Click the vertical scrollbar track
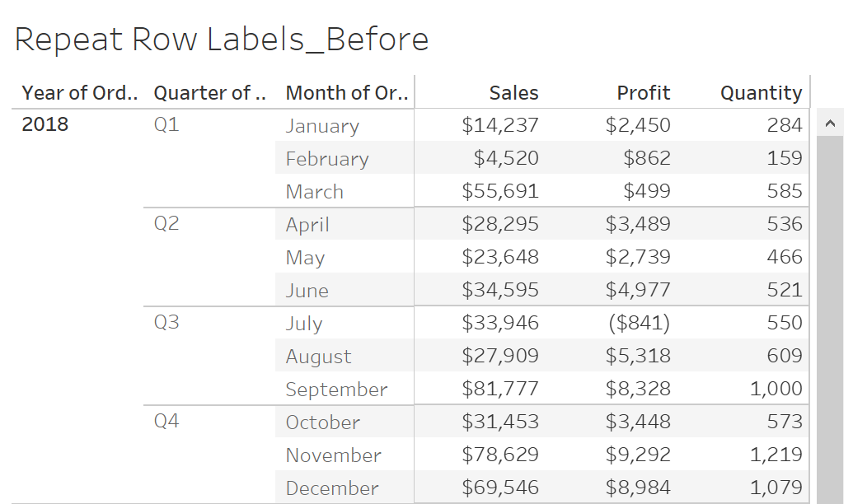This screenshot has height=504, width=853. tap(830, 320)
